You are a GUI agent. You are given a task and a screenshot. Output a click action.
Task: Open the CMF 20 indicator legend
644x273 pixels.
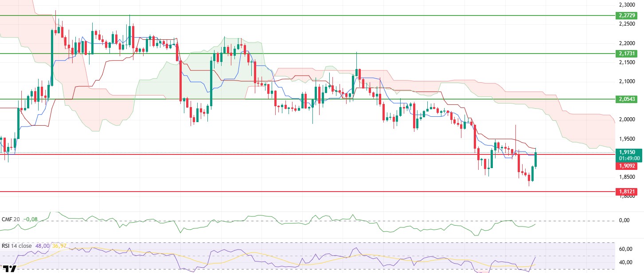click(x=10, y=219)
